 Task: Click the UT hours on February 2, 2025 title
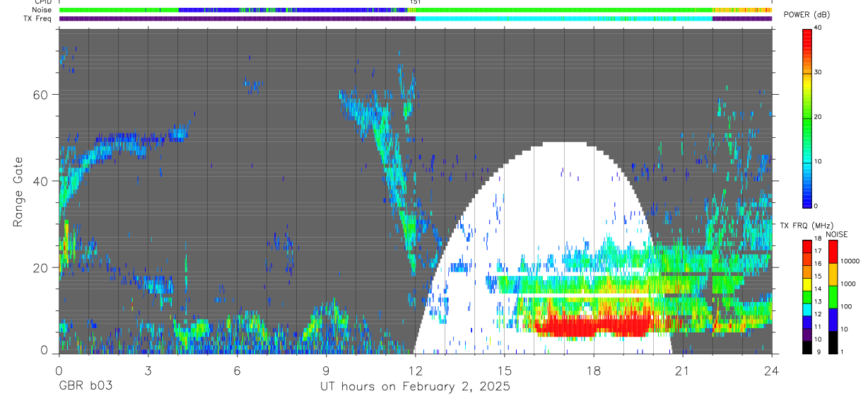pos(416,387)
